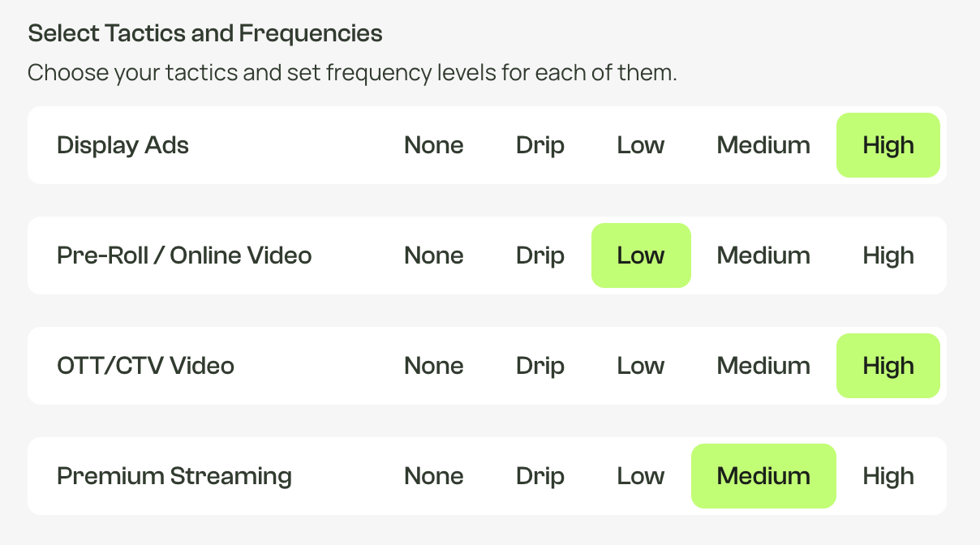980x545 pixels.
Task: Select Low frequency for OTT/CTV Video
Action: pos(641,366)
